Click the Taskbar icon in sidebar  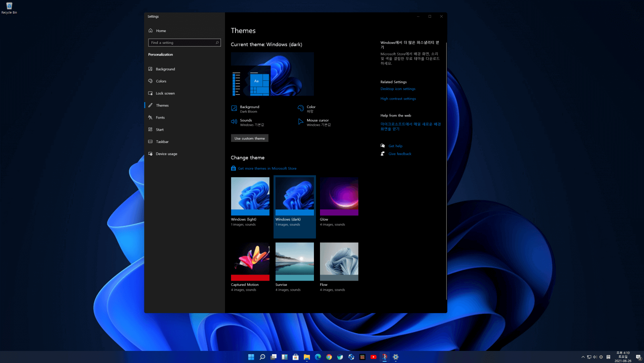(151, 142)
